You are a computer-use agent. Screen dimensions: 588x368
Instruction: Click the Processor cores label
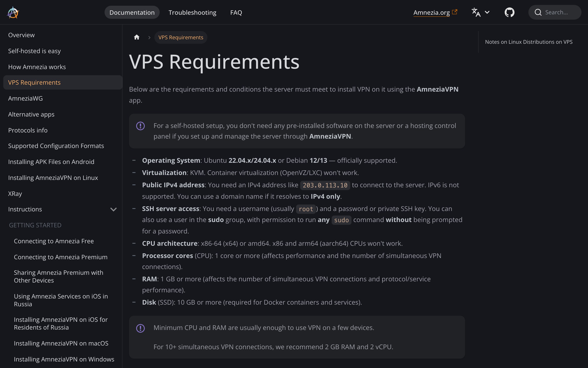click(x=167, y=256)
